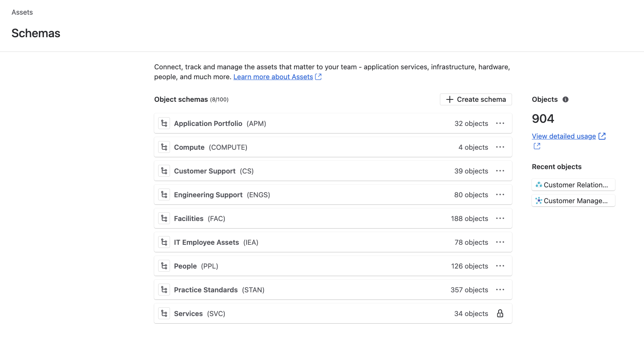Open recent object Customer Relation
Viewport: 644px width, 343px height.
[x=575, y=185]
